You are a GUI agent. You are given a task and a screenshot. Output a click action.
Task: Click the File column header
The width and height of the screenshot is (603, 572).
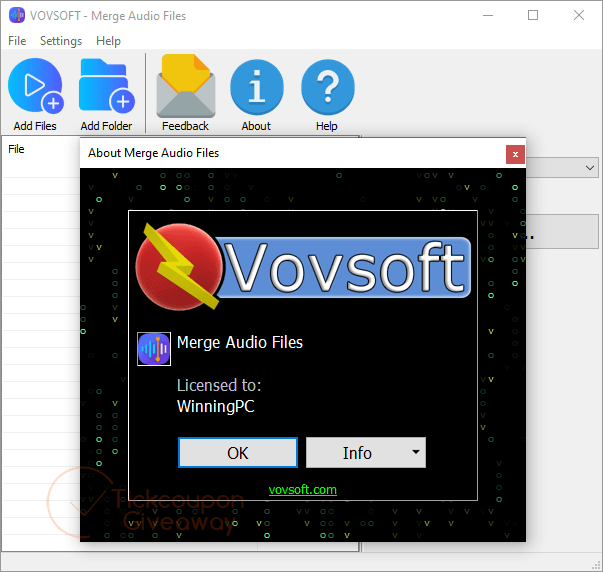17,149
